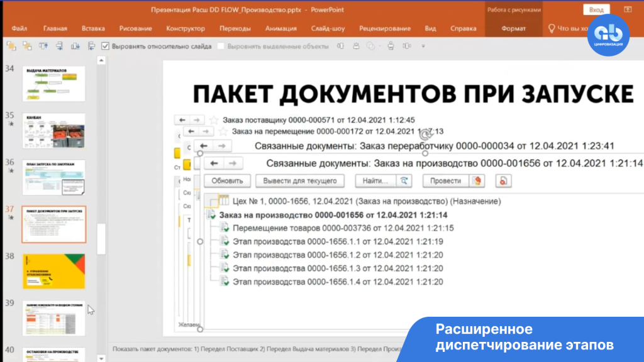This screenshot has height=362, width=644.
Task: Click the rotate objects icon
Action: 370,46
